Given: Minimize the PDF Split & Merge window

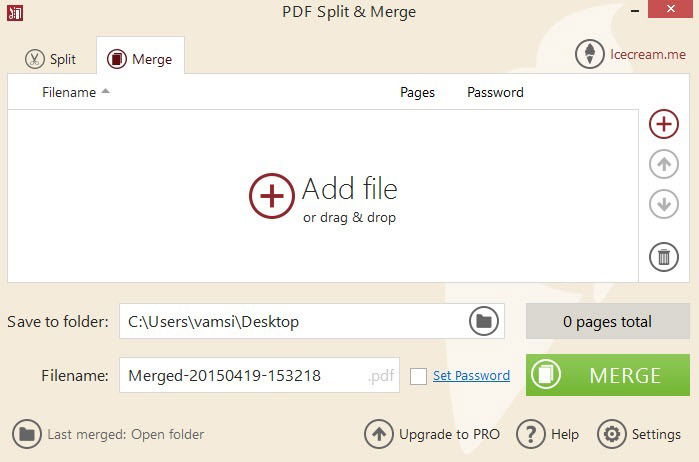Looking at the screenshot, I should [635, 11].
